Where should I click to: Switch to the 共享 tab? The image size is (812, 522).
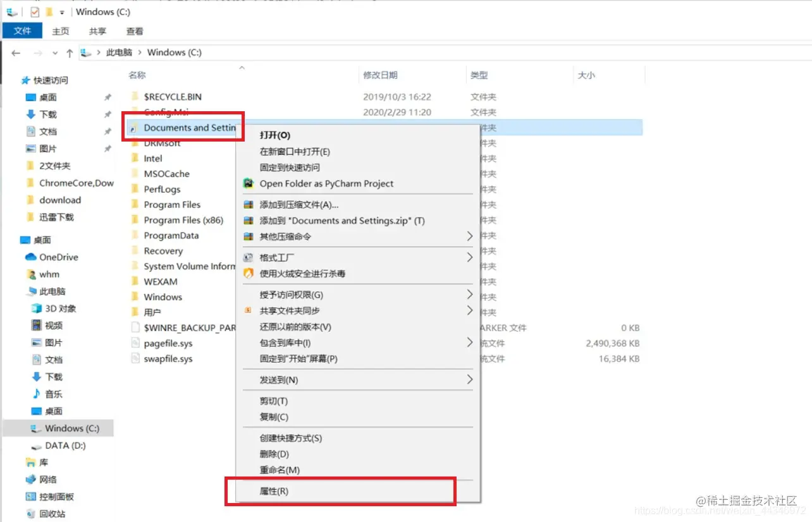click(x=97, y=31)
